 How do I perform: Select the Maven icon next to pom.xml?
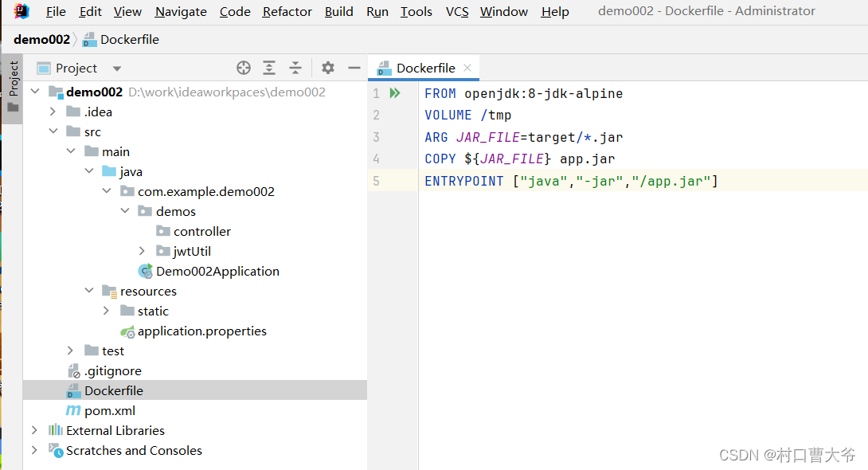73,410
